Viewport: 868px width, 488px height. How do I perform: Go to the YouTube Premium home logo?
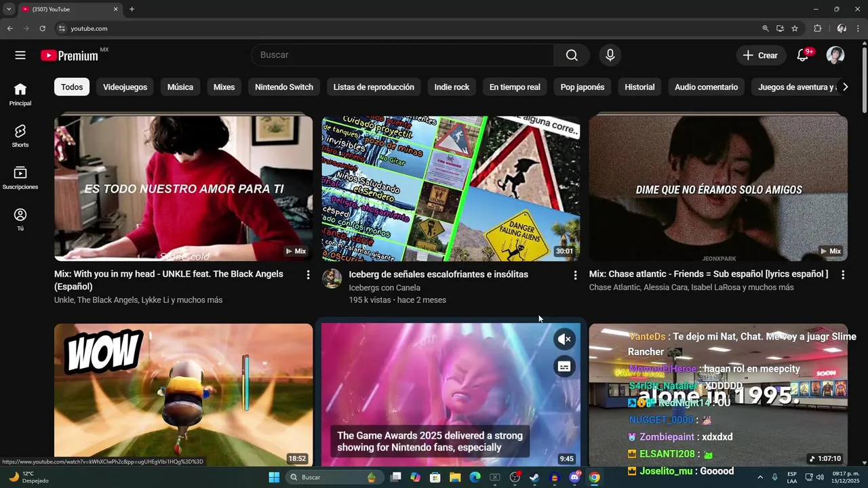coord(69,56)
